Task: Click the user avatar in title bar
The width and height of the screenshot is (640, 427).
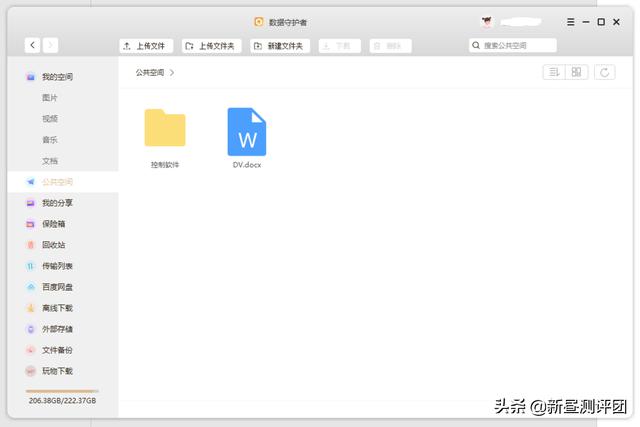Action: tap(487, 22)
